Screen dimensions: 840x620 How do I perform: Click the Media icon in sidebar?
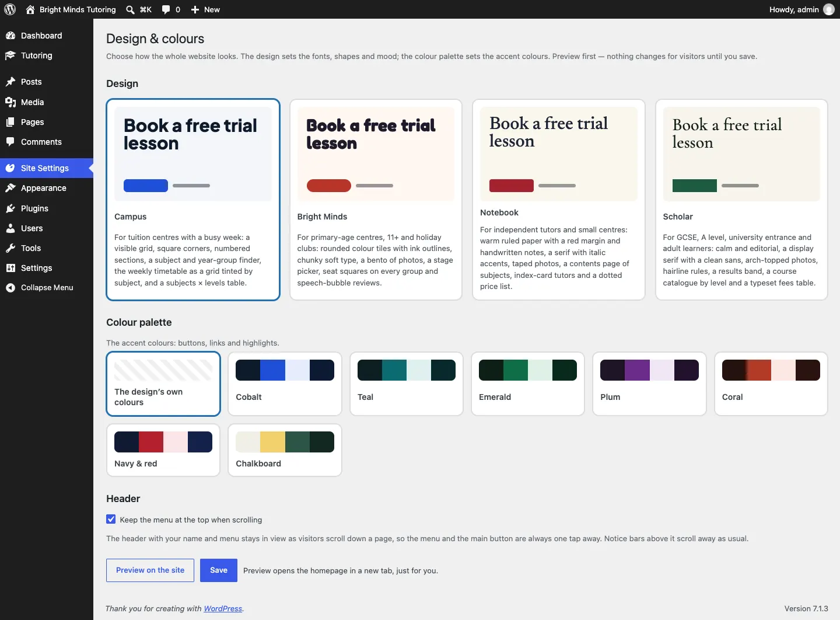pos(10,102)
